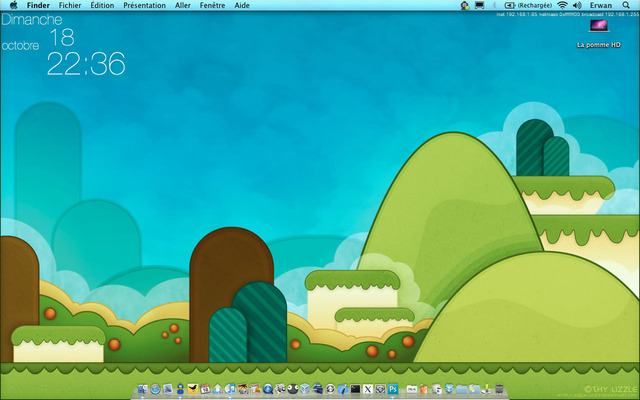Screen dimensions: 640x400
Task: Click the Bluetooth menu bar icon
Action: 494,5
